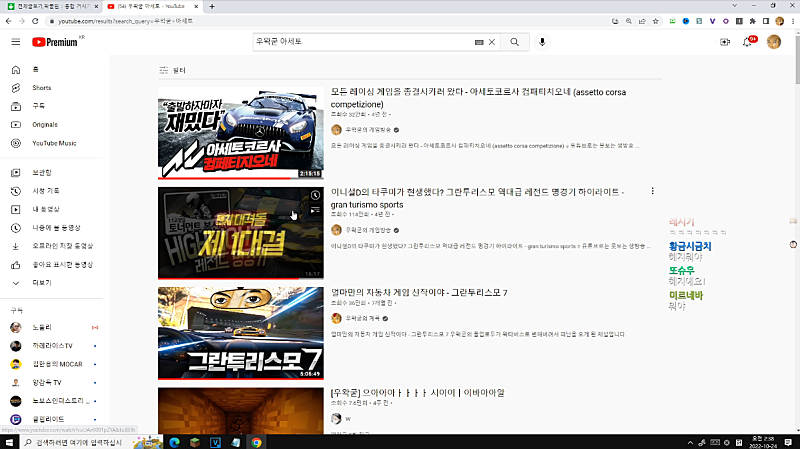Open the YouTube account avatar menu
800x449 pixels.
774,42
